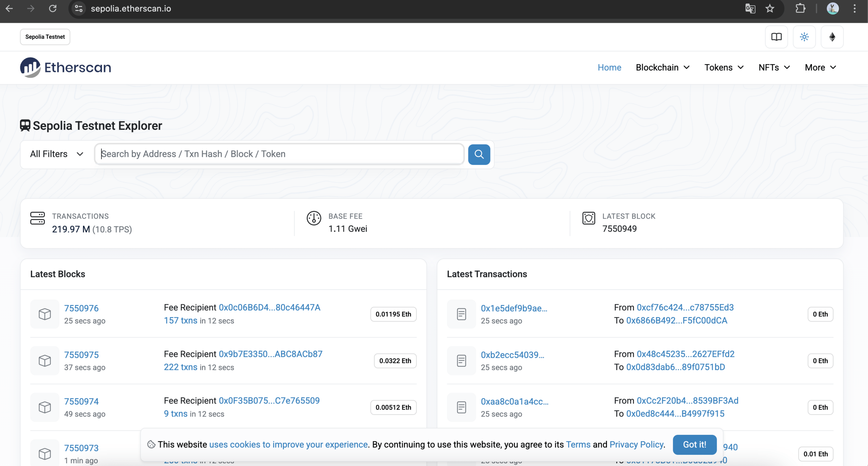The width and height of the screenshot is (868, 466).
Task: Select the Home navigation item
Action: tap(609, 67)
